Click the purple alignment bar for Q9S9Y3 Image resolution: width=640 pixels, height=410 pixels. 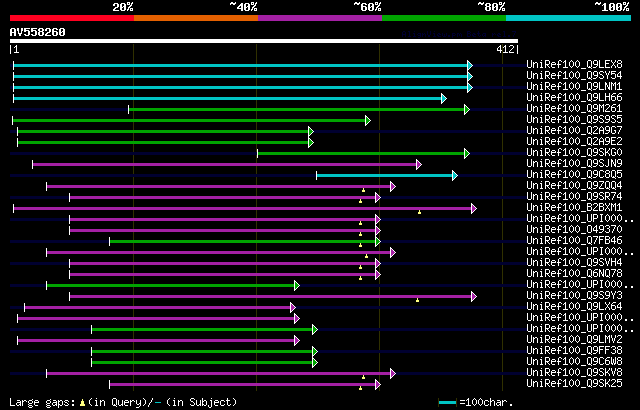(x=273, y=297)
